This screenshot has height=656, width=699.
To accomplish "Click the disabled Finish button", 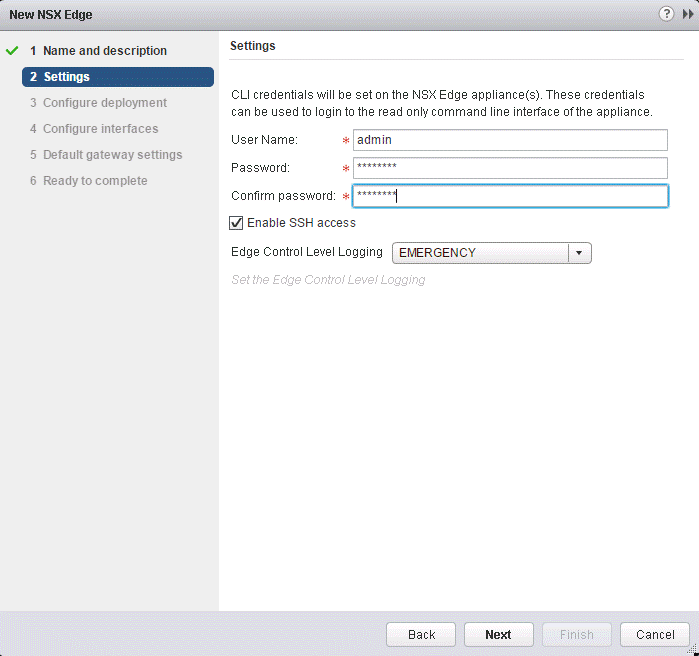I will 576,634.
